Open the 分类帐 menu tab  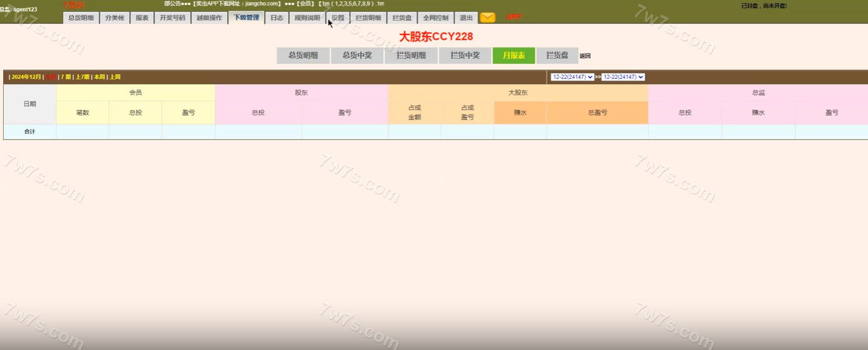114,18
